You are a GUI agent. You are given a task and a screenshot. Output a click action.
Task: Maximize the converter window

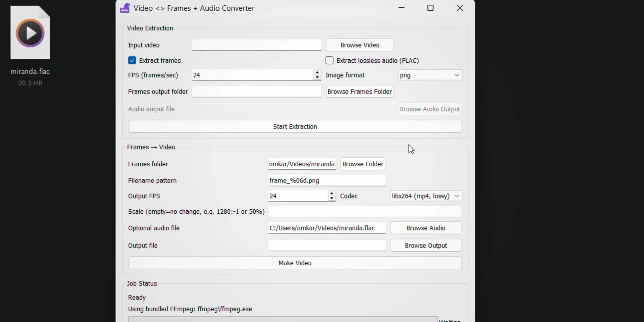point(431,8)
